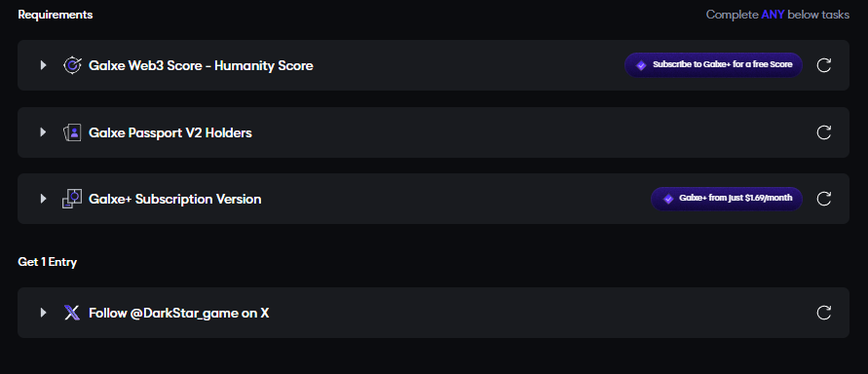Viewport: 868px width, 374px height.
Task: Open Galxe+ Subscription Version title
Action: pyautogui.click(x=175, y=199)
